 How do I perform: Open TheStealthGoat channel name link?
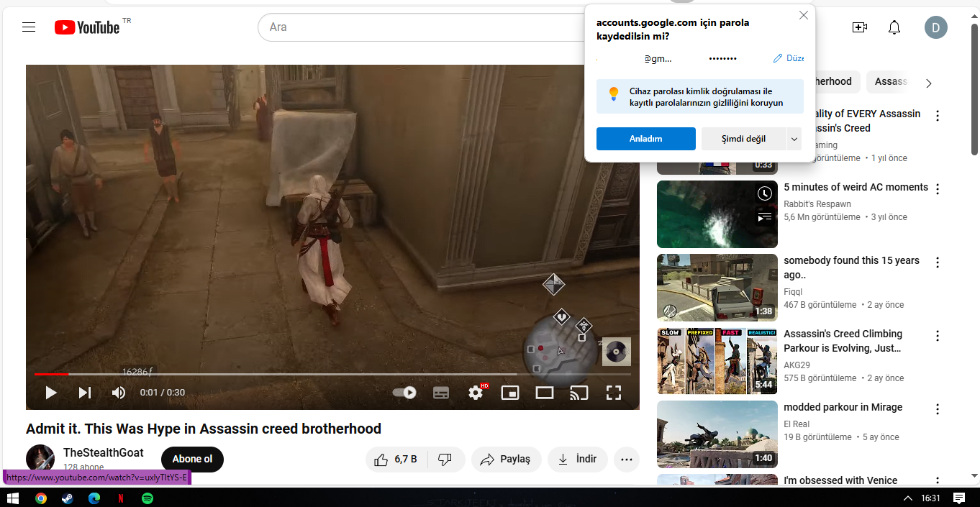coord(104,452)
